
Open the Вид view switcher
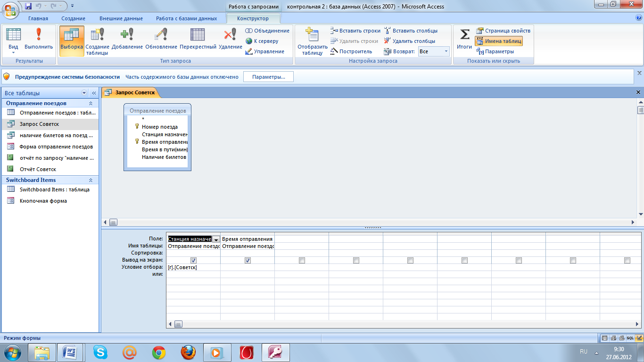point(13,40)
